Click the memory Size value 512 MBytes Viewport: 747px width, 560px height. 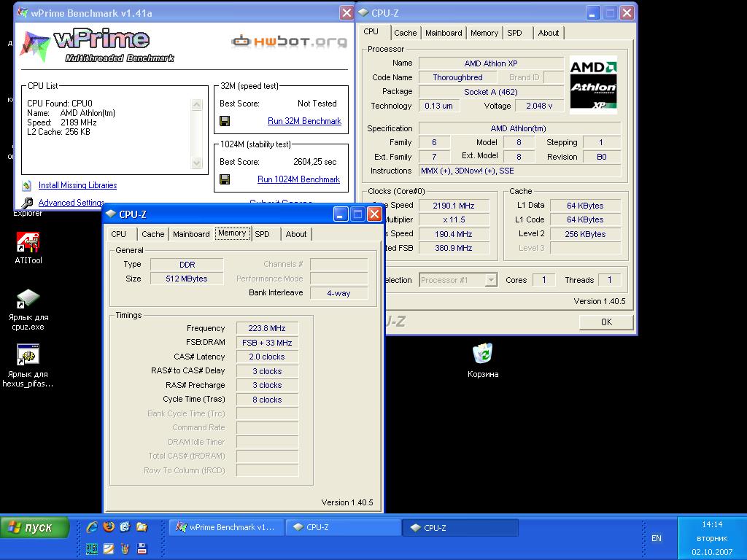tap(187, 279)
